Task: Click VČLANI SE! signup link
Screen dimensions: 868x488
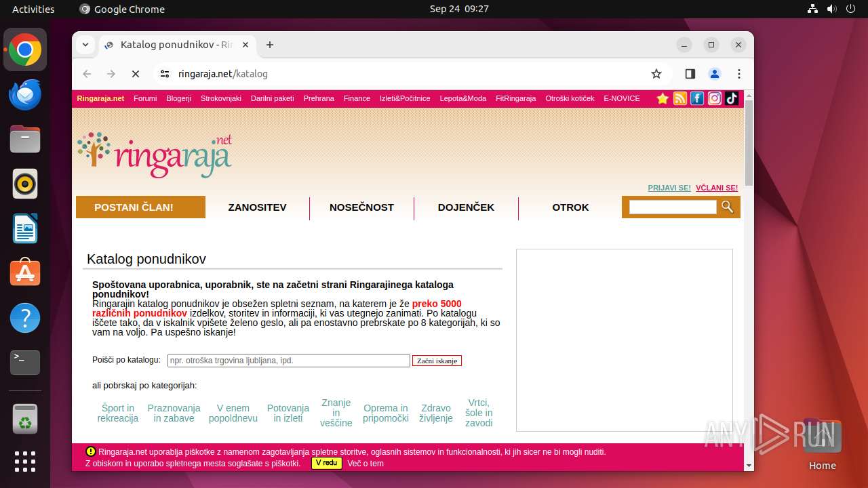Action: [x=717, y=188]
